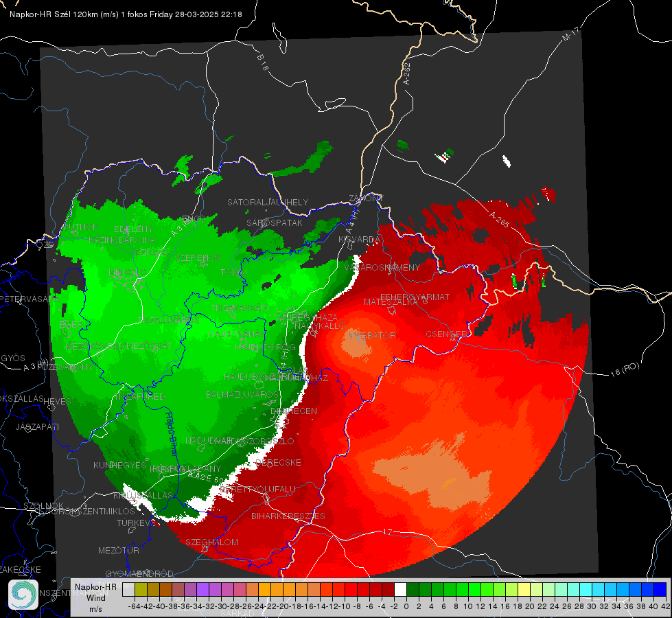672x618 pixels.
Task: Click the SZEGHALOM town label
Action: pyautogui.click(x=211, y=542)
